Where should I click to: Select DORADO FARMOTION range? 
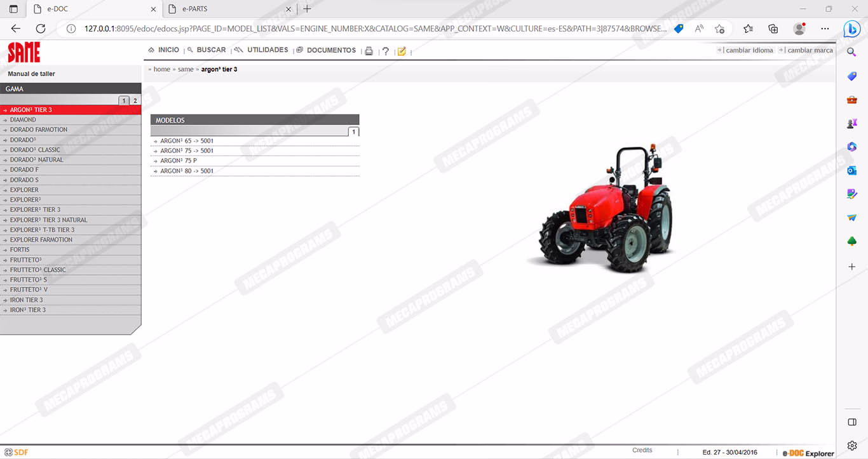pyautogui.click(x=71, y=130)
